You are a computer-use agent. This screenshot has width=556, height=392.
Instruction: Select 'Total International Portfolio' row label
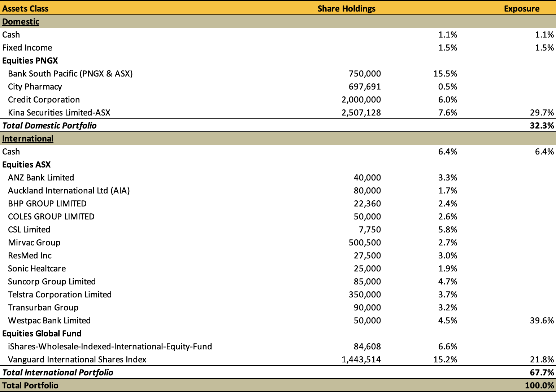click(58, 373)
